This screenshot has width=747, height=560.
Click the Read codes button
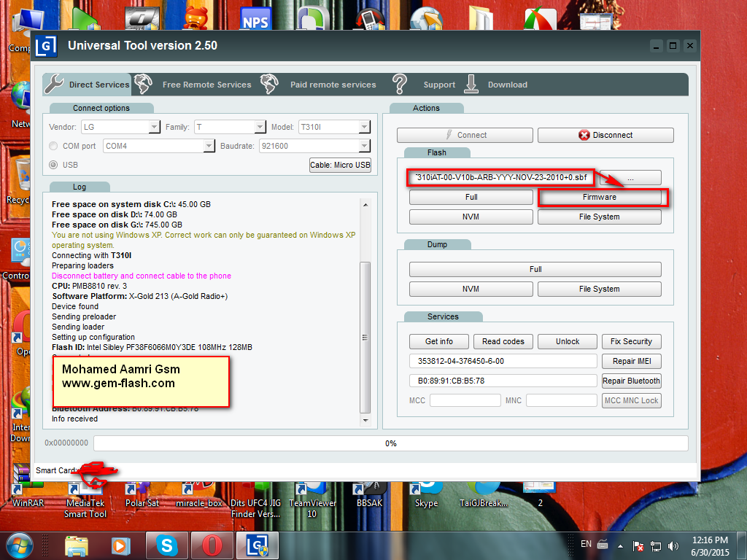point(503,341)
